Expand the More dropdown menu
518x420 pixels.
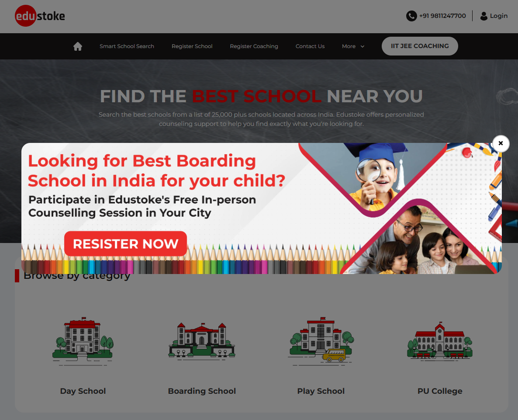(353, 46)
